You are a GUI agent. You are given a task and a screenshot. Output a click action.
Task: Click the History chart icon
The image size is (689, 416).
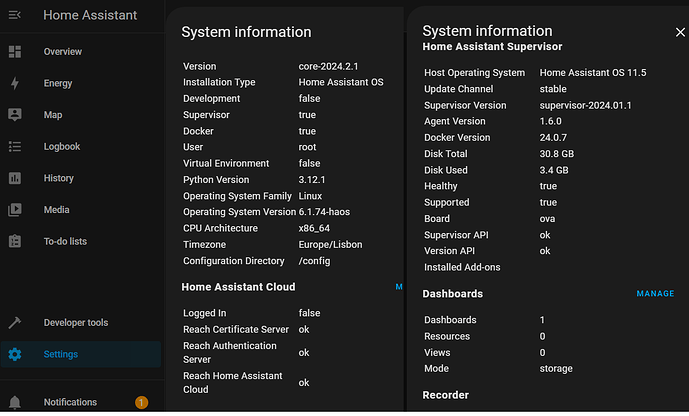click(15, 178)
